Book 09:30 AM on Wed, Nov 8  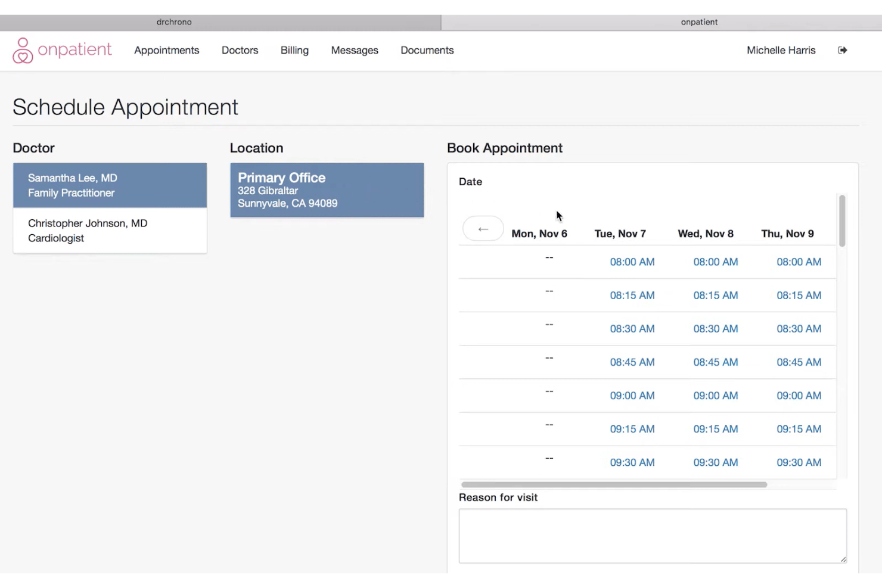pos(716,462)
